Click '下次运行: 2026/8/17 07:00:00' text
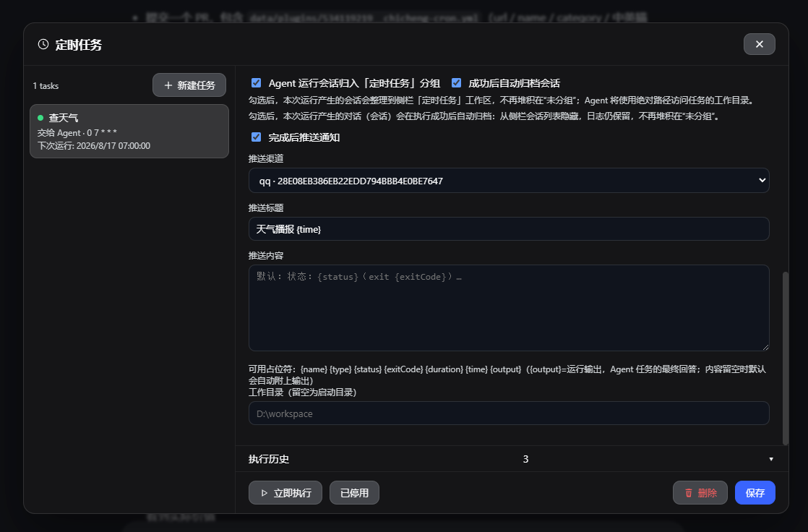 (94, 146)
